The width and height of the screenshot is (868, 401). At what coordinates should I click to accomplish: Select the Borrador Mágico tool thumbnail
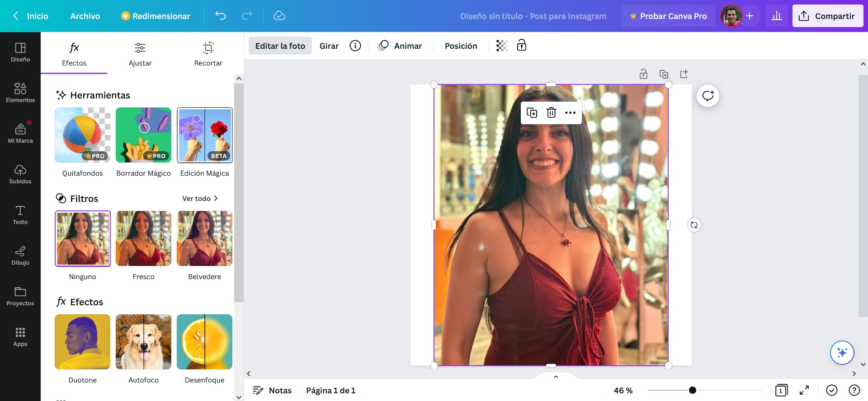coord(143,135)
